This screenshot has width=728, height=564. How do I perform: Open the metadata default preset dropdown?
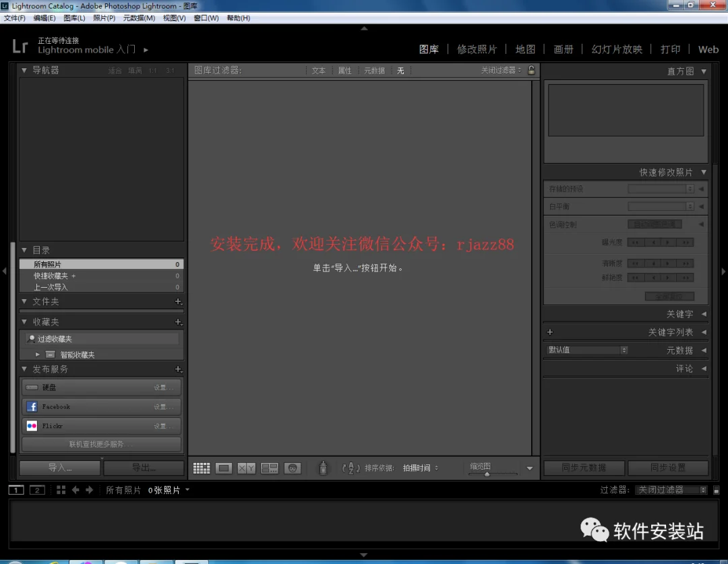[587, 350]
